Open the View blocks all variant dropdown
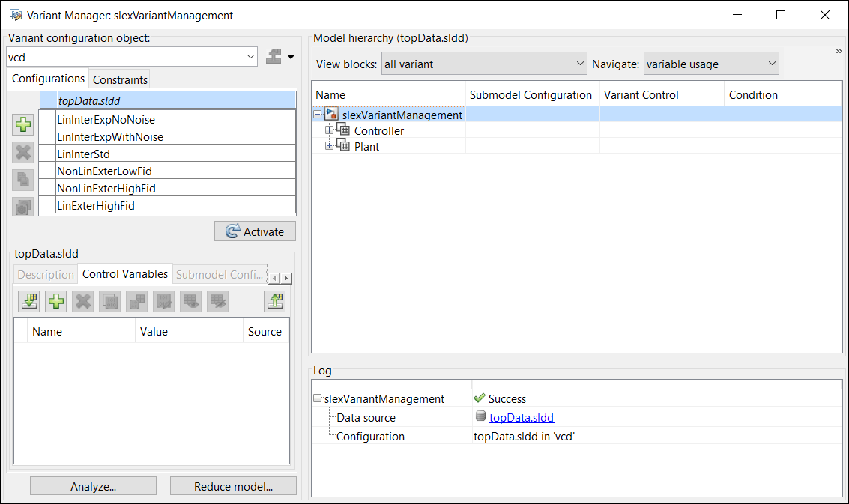 (484, 64)
